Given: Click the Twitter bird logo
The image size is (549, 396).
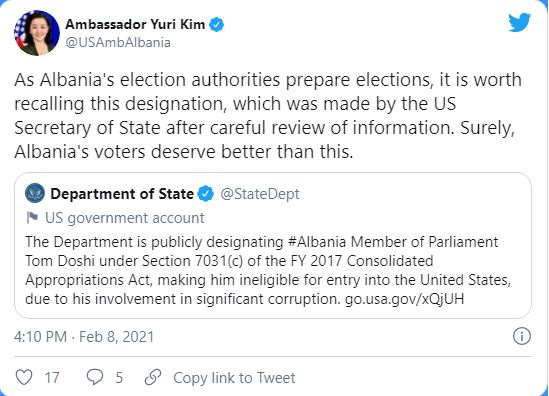Looking at the screenshot, I should [520, 22].
